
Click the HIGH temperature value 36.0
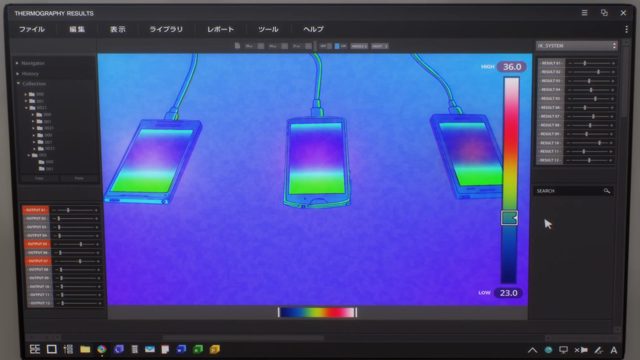click(x=511, y=67)
